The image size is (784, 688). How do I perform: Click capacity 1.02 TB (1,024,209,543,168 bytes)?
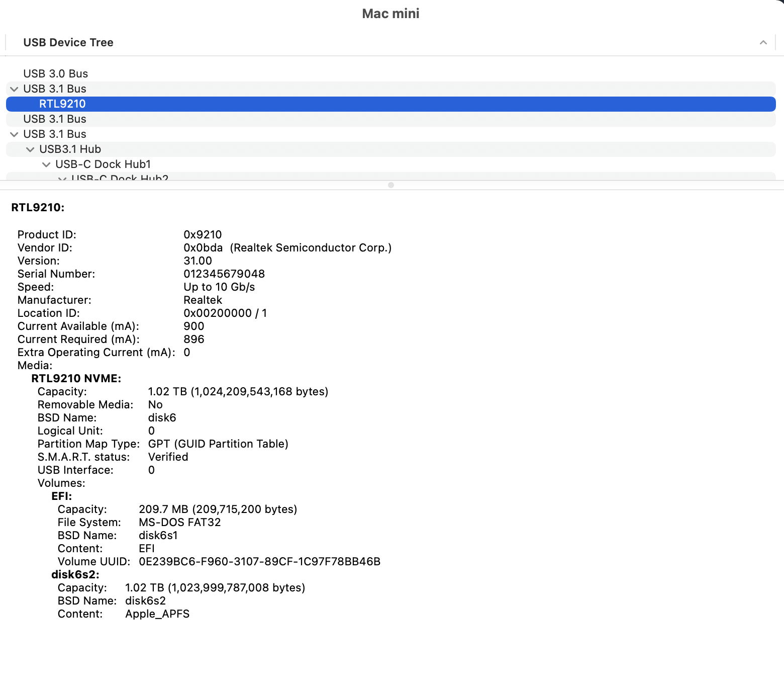pos(238,392)
